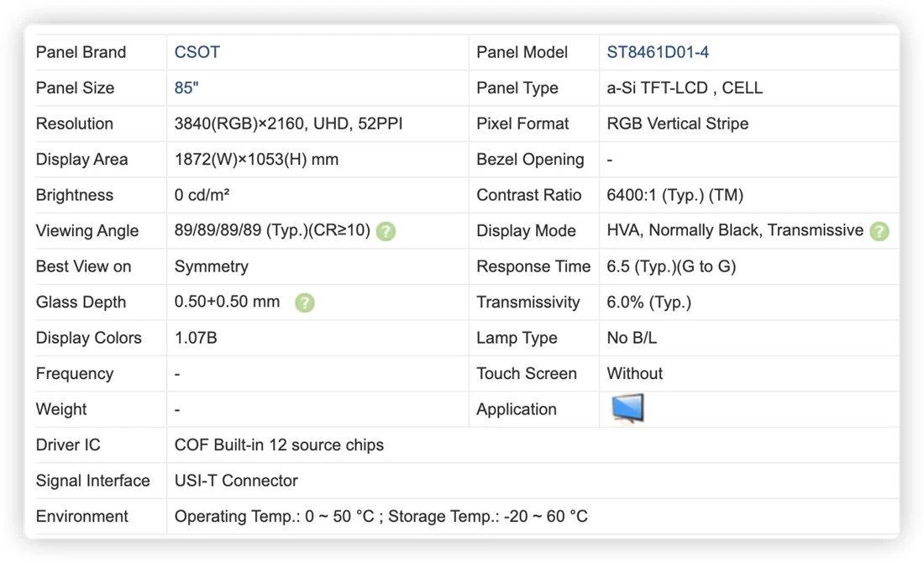Click help icon beside Glass Depth value
Viewport: 924px width, 563px height.
point(305,303)
